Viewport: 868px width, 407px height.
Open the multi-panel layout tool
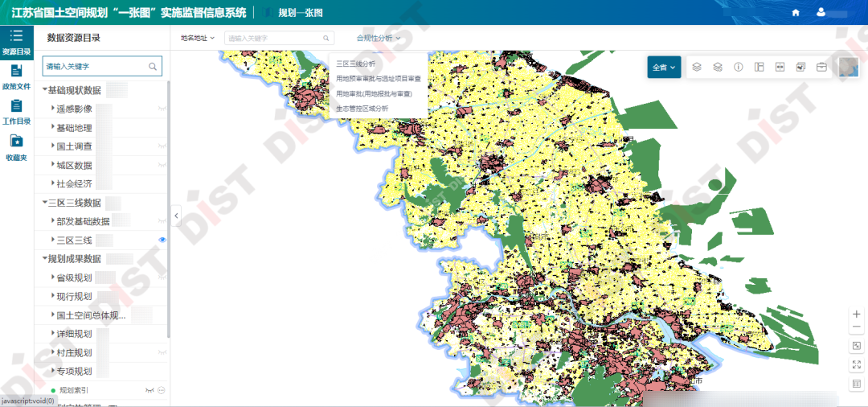point(759,67)
